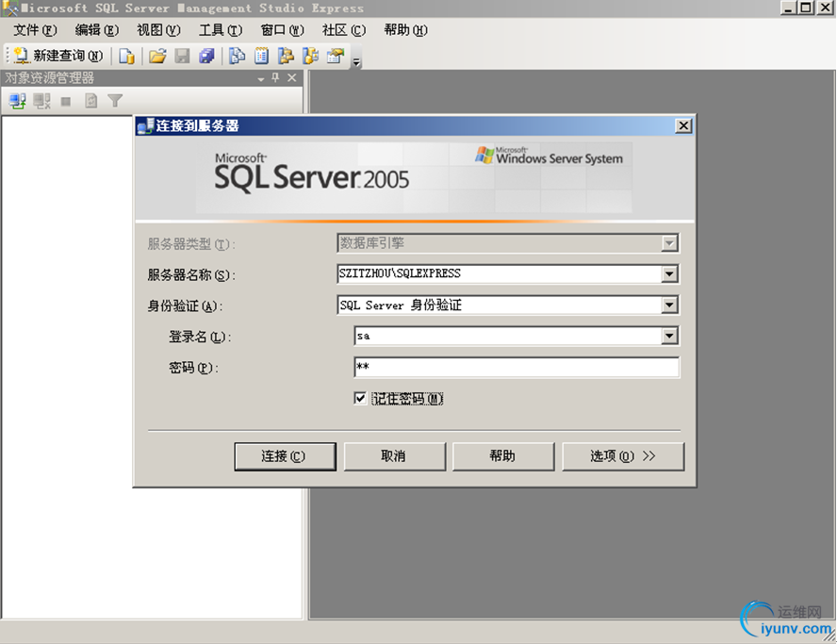Expand the 登录名 (login name) dropdown arrow
Viewport: 837px width, 644px height.
coord(669,337)
